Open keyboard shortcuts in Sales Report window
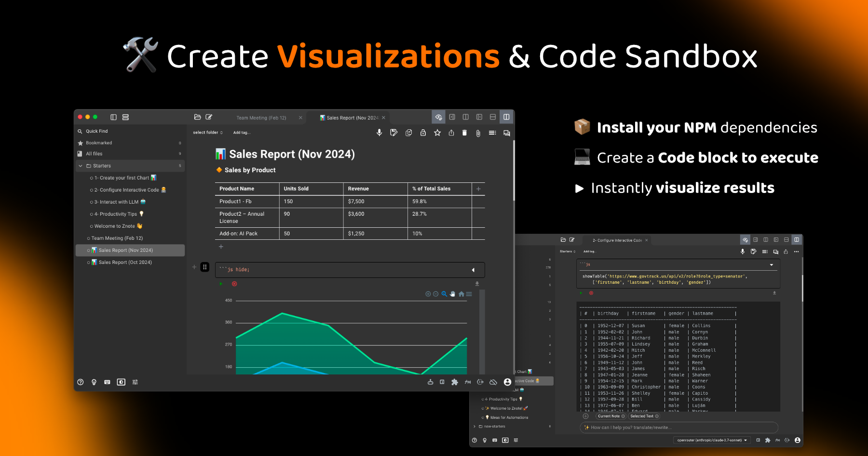Image resolution: width=868 pixels, height=456 pixels. click(x=107, y=382)
